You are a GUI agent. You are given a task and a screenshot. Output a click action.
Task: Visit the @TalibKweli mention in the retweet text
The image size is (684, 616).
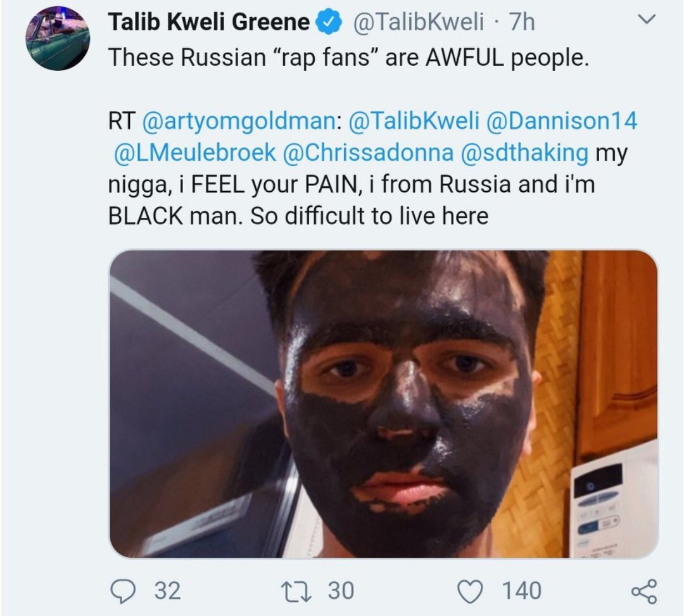pyautogui.click(x=414, y=121)
